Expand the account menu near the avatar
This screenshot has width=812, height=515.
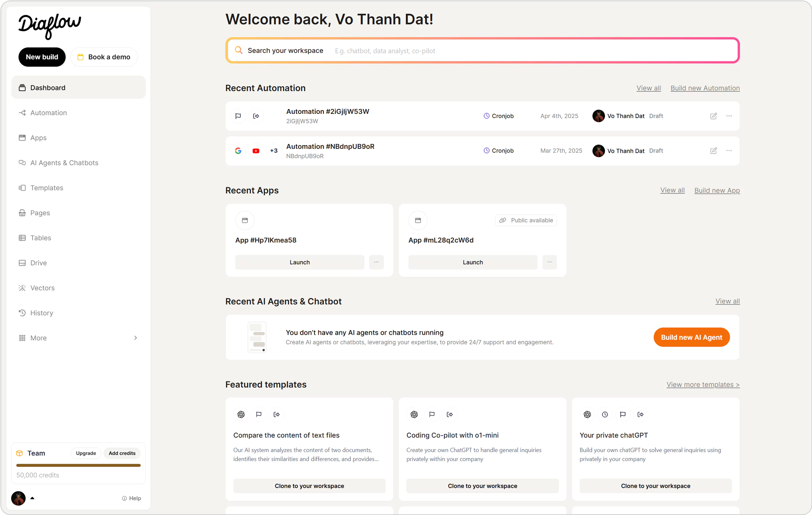pyautogui.click(x=32, y=498)
